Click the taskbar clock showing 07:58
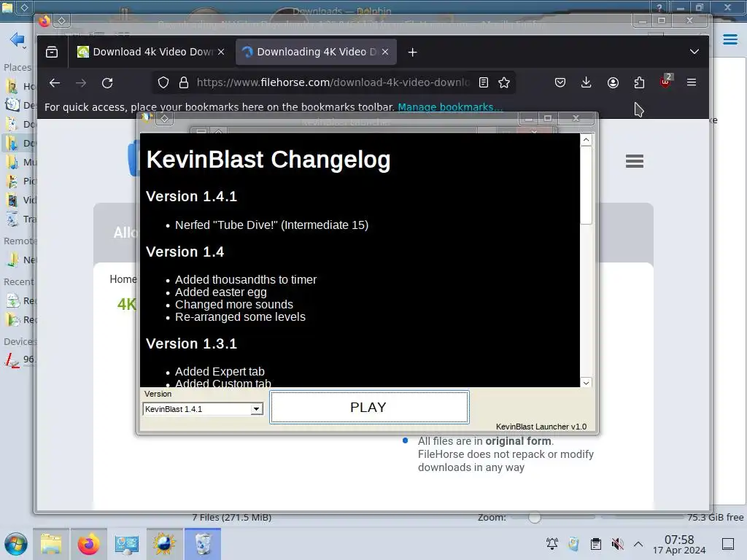This screenshot has height=560, width=747. [679, 544]
